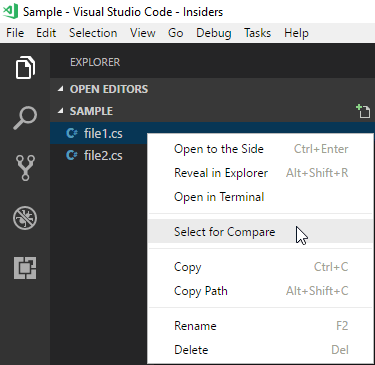
Task: Collapse the SAMPLE folder section arrow
Action: [x=60, y=111]
